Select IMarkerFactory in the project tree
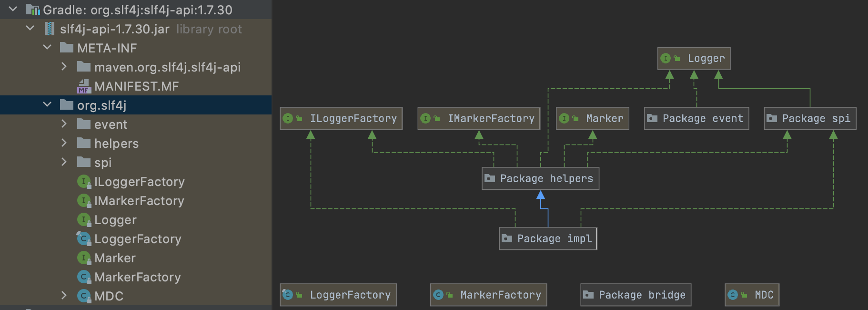The height and width of the screenshot is (310, 868). coord(136,200)
